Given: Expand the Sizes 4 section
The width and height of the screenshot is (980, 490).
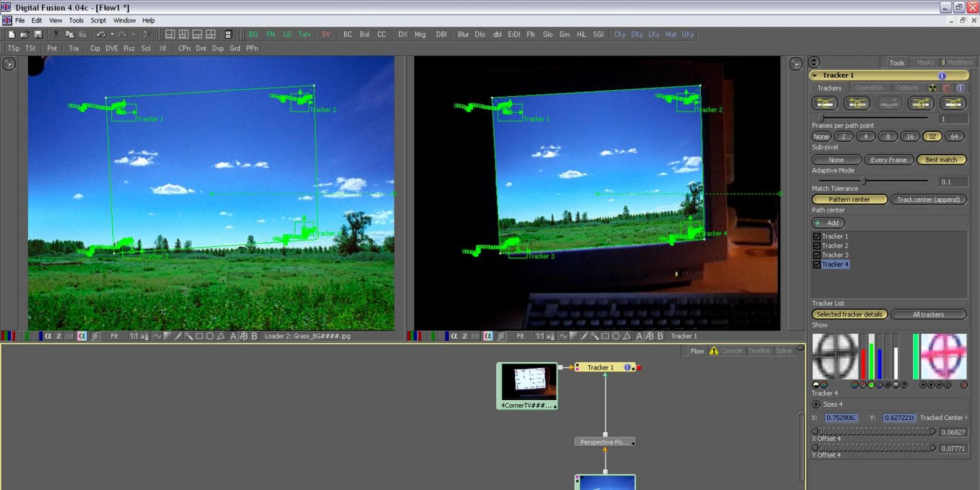Looking at the screenshot, I should [x=816, y=404].
